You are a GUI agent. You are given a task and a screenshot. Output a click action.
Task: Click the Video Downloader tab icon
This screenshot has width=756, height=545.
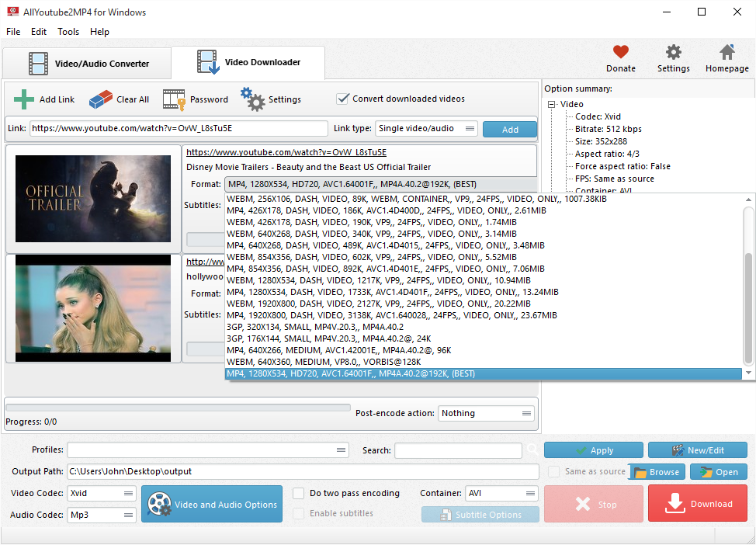[x=208, y=62]
